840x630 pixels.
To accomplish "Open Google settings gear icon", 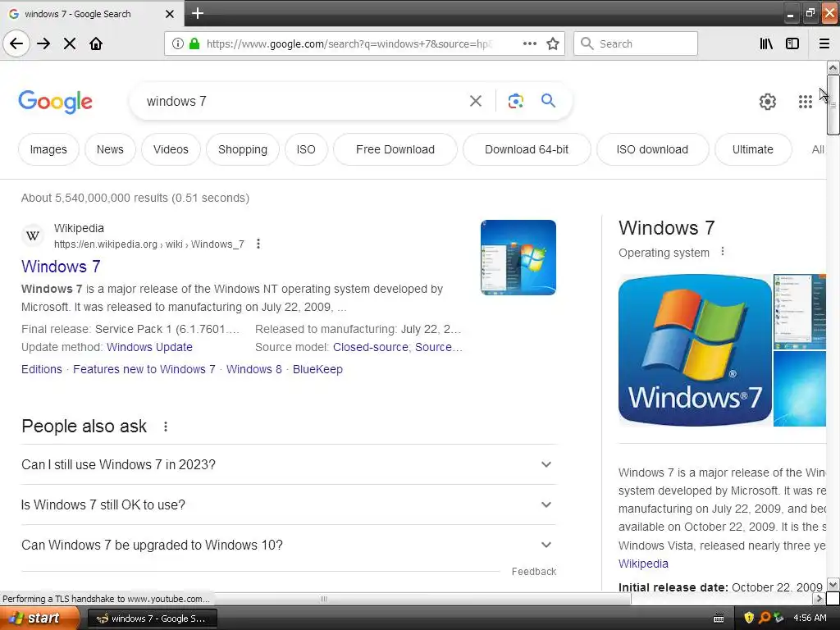I will click(x=767, y=101).
